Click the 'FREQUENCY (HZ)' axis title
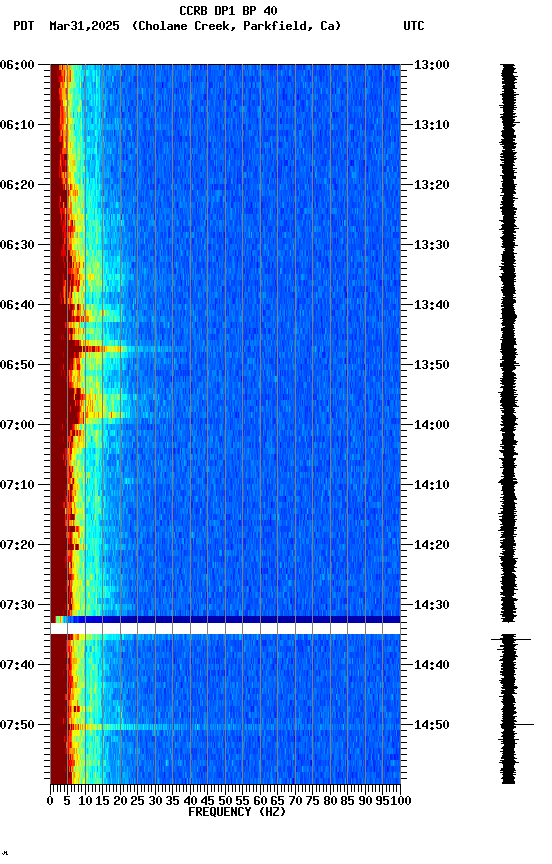The image size is (552, 864). click(237, 812)
